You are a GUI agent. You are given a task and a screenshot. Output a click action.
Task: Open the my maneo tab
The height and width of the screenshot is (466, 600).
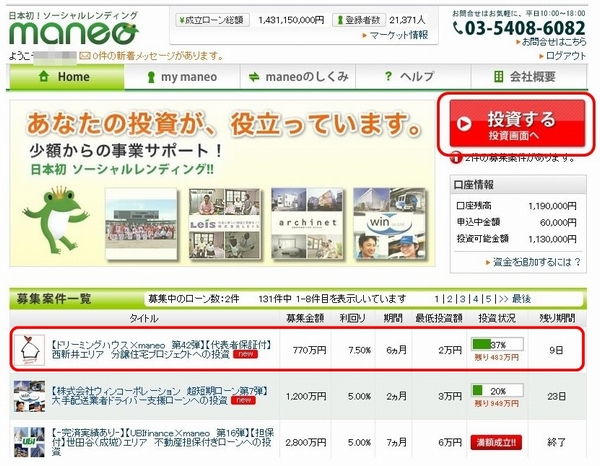[x=182, y=77]
